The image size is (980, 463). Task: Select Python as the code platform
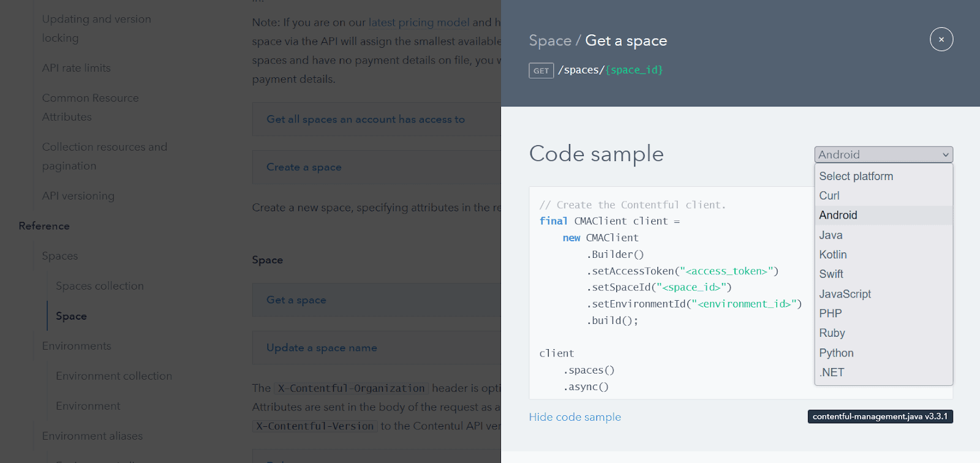836,353
